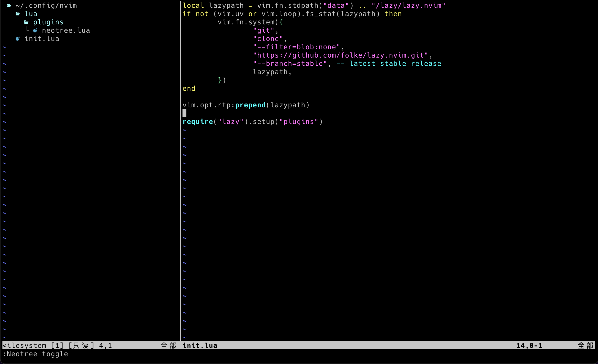Click the vim.opt.rtp text
Screen dimensions: 598x364
206,105
